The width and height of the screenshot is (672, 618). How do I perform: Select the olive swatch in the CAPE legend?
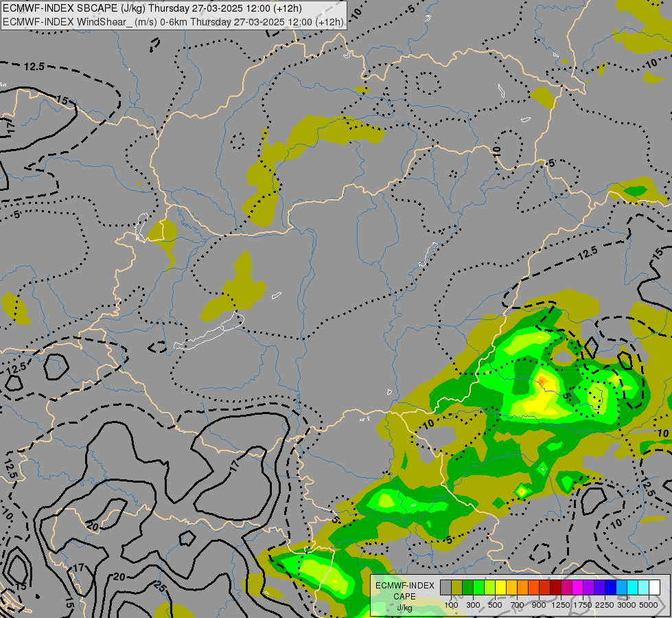(457, 587)
